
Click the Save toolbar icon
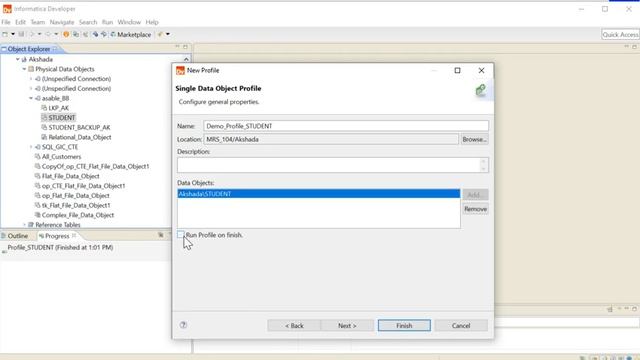21,34
